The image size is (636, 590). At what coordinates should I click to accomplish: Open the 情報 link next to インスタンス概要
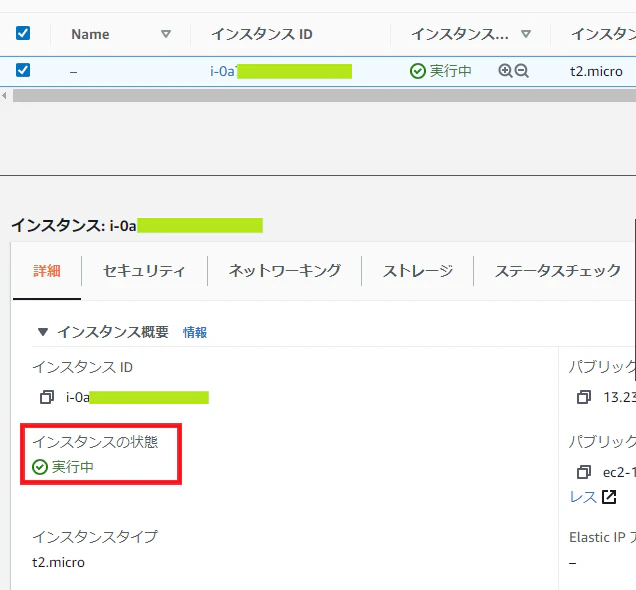195,333
